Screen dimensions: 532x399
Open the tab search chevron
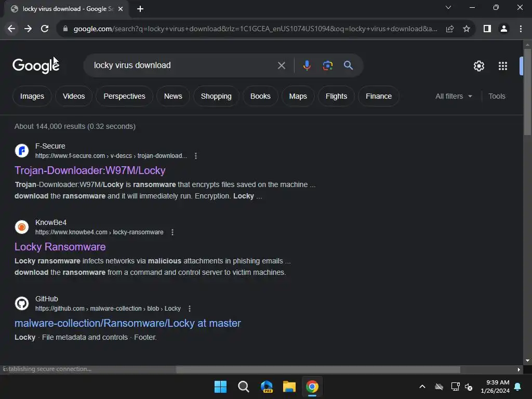[x=448, y=7]
